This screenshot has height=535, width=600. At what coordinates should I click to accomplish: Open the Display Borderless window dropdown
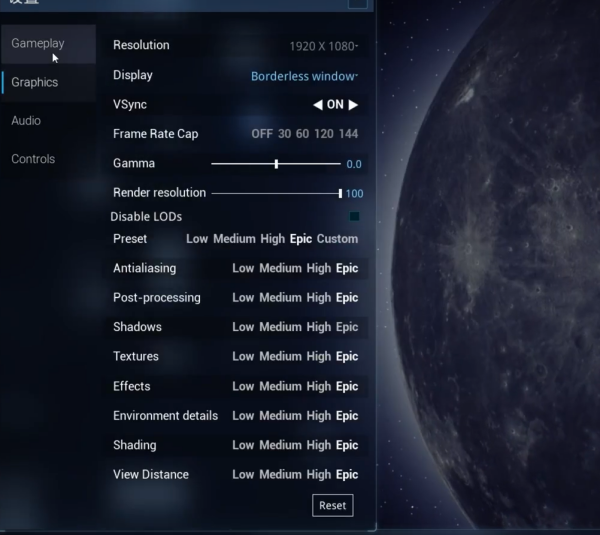(305, 76)
